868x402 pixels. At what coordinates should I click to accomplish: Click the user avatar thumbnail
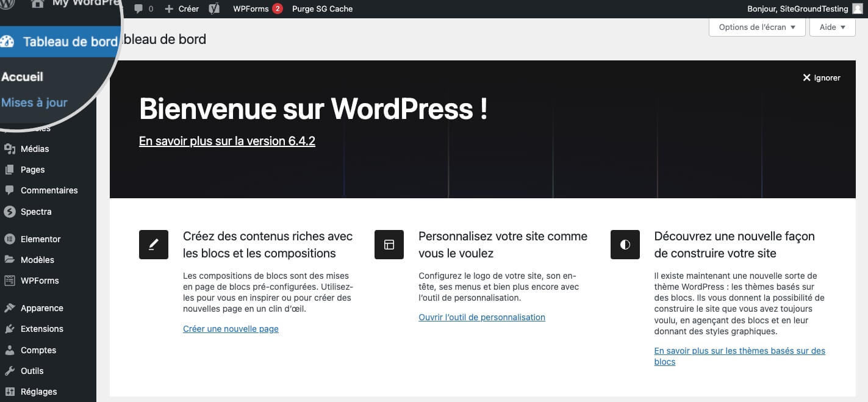coord(858,9)
